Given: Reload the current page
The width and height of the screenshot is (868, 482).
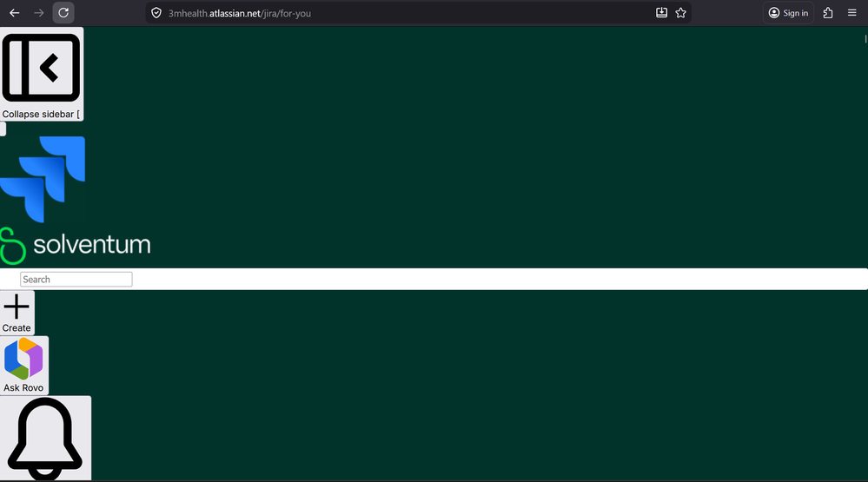Looking at the screenshot, I should click(x=63, y=13).
